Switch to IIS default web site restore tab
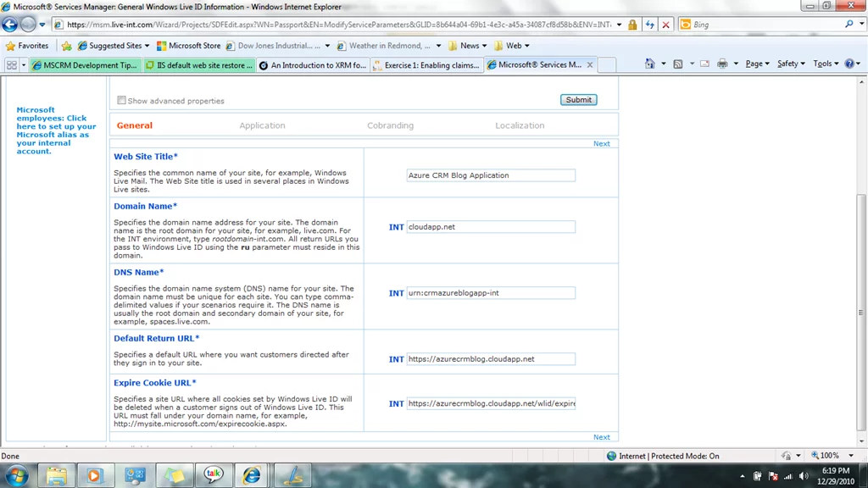868x488 pixels. [198, 65]
